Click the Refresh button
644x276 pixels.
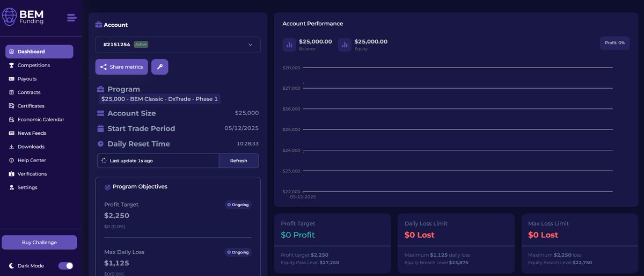tap(239, 161)
